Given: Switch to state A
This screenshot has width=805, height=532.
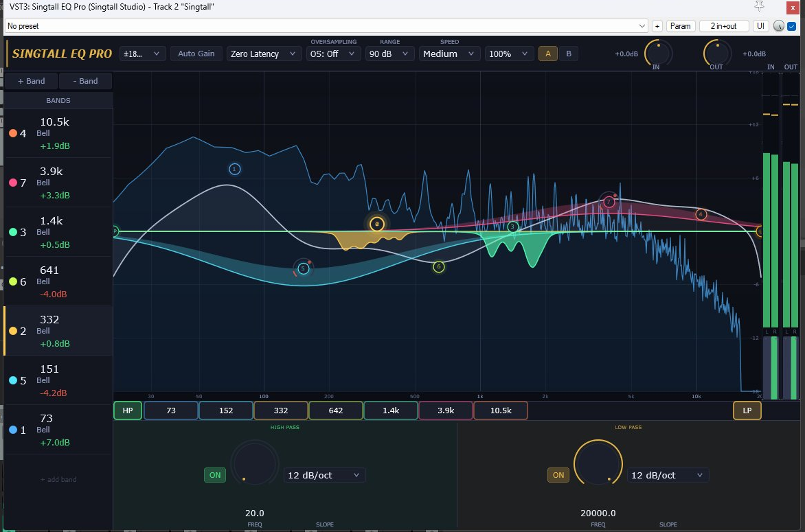Looking at the screenshot, I should 548,54.
